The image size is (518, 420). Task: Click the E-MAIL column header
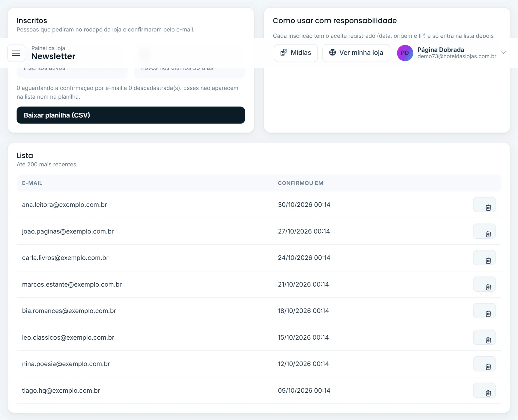pos(32,183)
